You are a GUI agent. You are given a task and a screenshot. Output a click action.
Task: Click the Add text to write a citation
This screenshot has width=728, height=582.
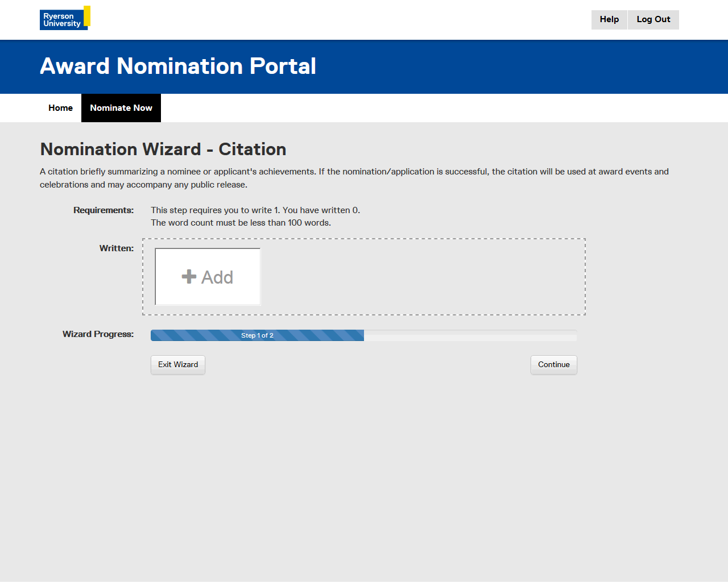(x=217, y=277)
